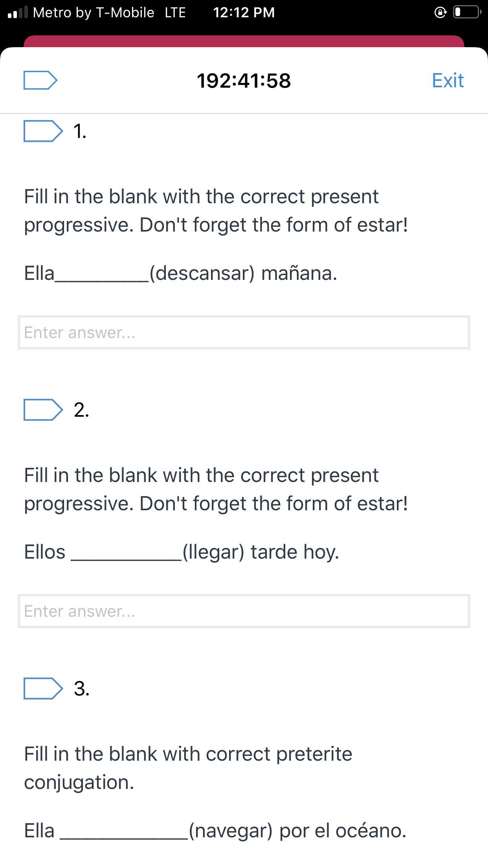Tap the countdown timer 192:41:58
The width and height of the screenshot is (488, 868).
pyautogui.click(x=244, y=81)
